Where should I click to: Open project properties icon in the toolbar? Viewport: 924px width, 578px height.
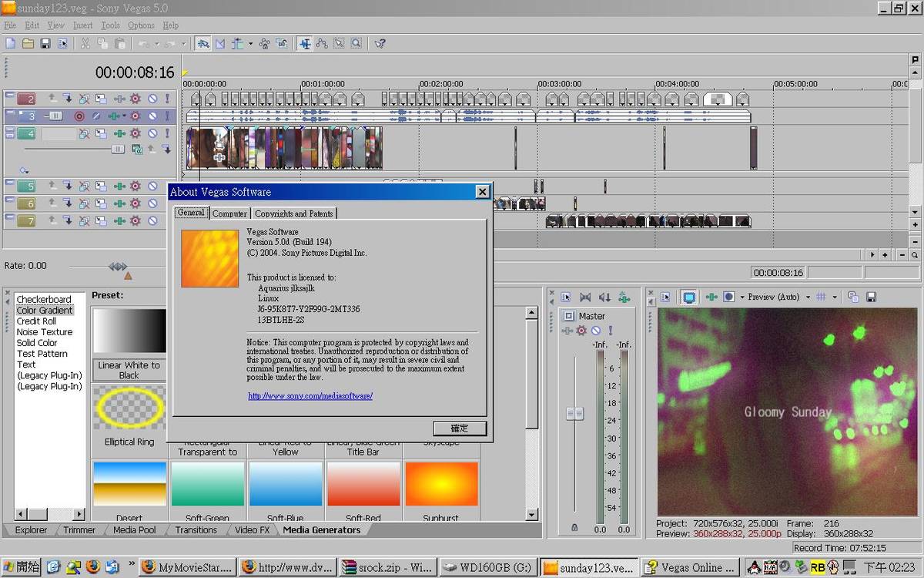62,44
